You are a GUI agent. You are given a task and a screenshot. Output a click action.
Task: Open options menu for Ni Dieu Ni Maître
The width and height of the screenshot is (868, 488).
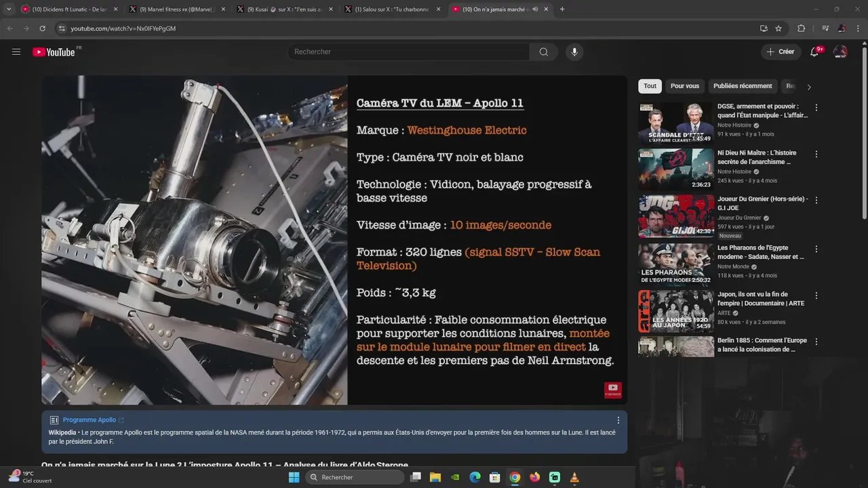(x=816, y=154)
